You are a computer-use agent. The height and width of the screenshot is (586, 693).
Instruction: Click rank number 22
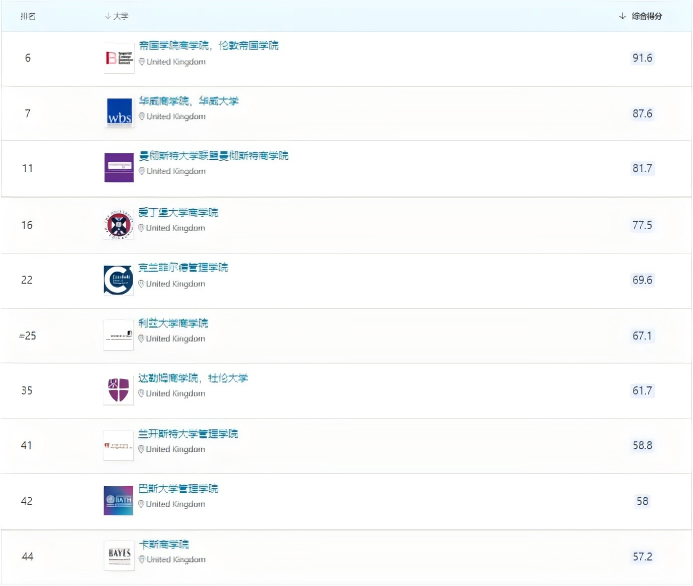27,280
